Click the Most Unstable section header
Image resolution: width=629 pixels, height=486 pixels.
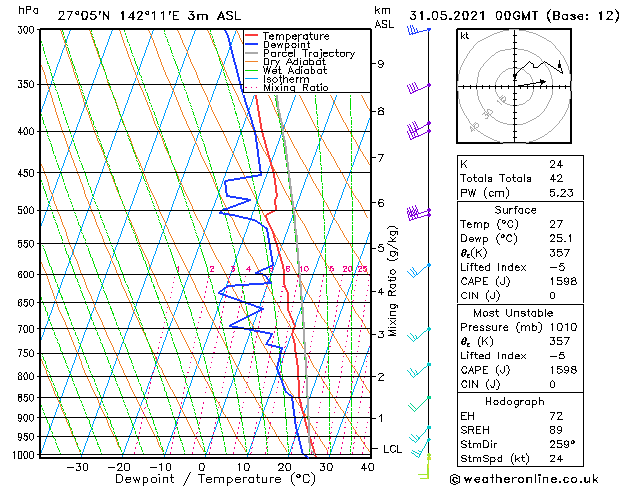point(513,313)
